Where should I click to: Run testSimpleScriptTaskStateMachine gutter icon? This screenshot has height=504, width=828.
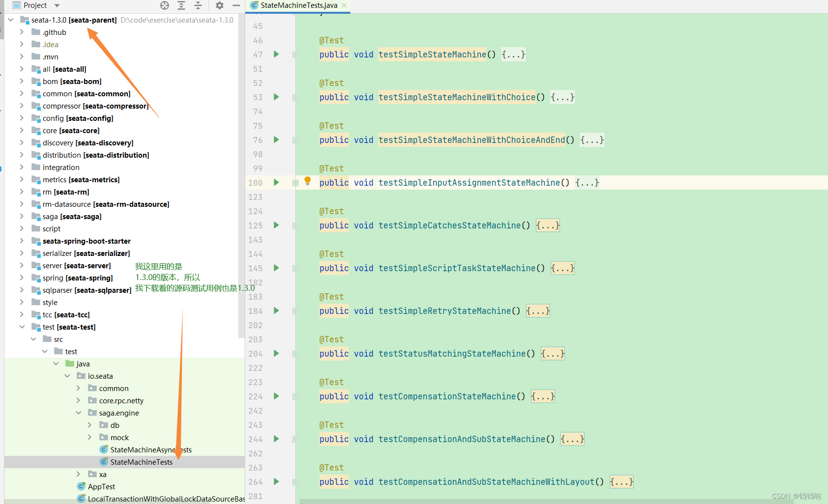click(276, 268)
